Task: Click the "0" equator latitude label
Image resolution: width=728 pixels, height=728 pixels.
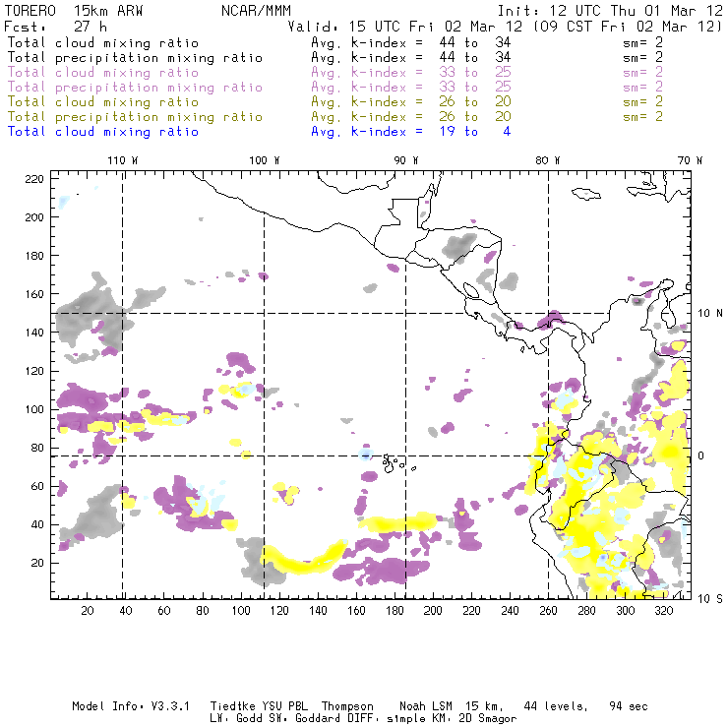Action: pos(700,455)
